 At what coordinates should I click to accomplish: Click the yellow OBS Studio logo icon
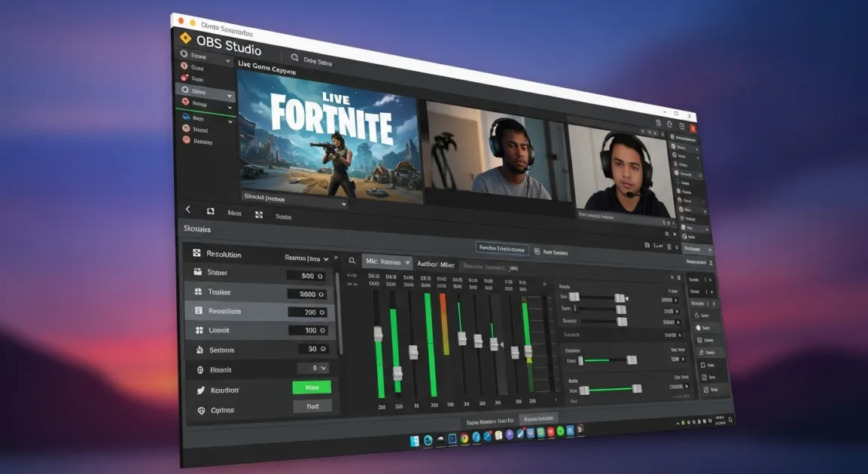pos(185,38)
